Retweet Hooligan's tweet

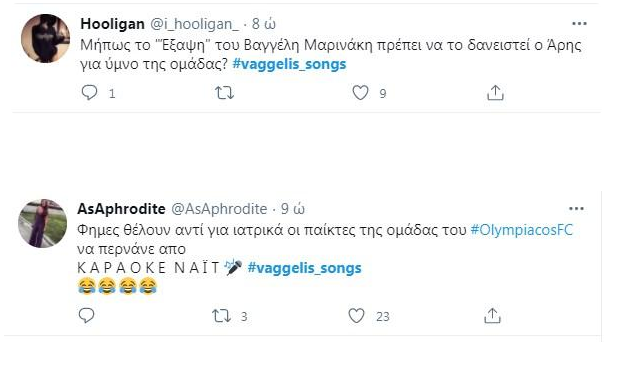pos(224,93)
